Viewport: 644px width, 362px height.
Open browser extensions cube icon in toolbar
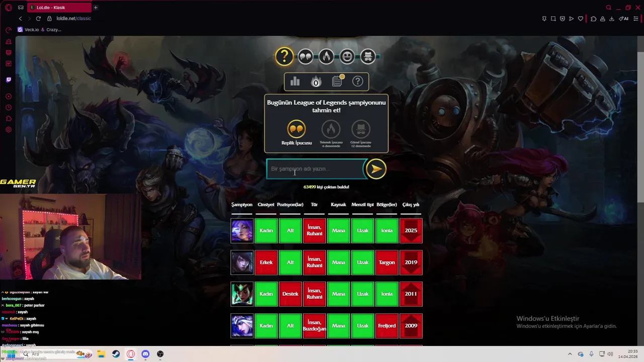pyautogui.click(x=594, y=19)
